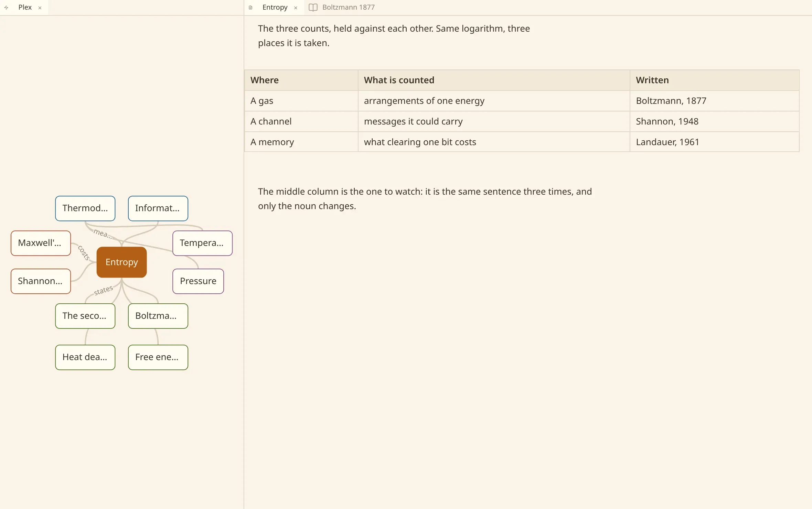Click the paragraph starting 'The middle column'
Screen dimensions: 812x509
(425, 199)
